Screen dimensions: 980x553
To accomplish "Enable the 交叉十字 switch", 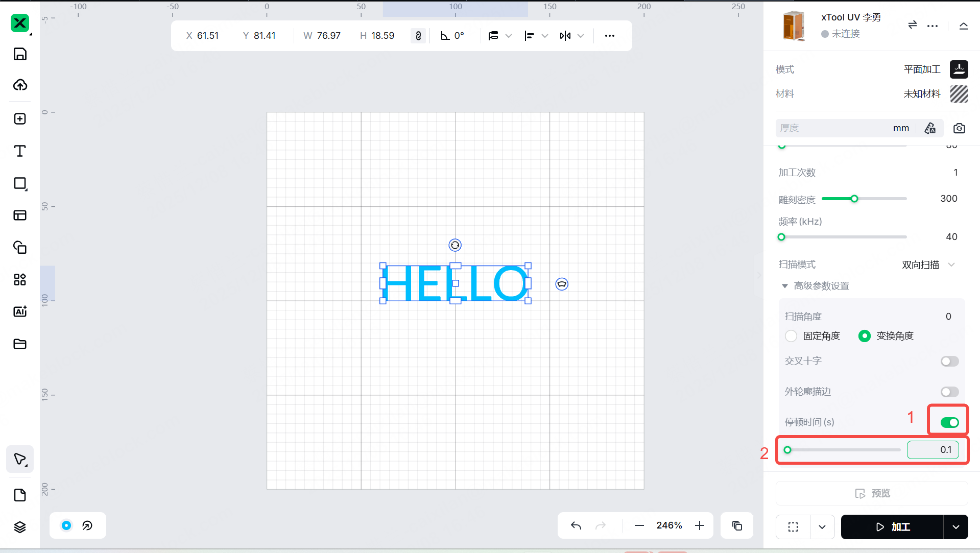I will tap(949, 362).
